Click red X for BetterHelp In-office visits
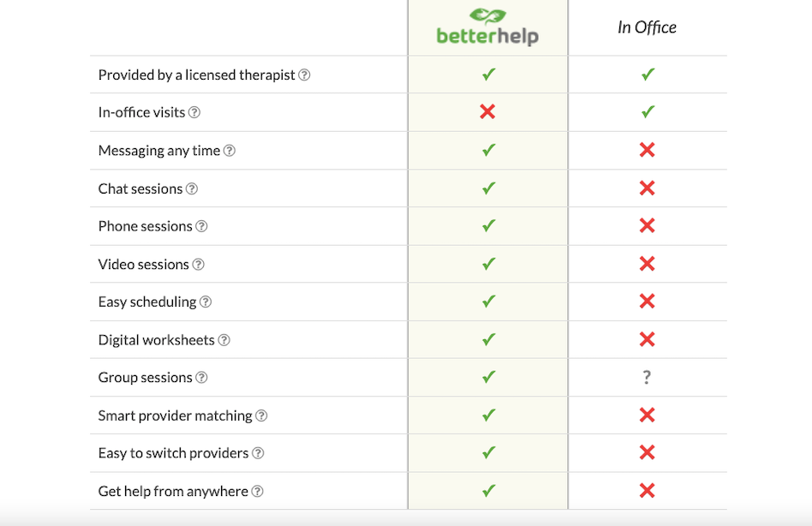The image size is (812, 526). coord(487,112)
